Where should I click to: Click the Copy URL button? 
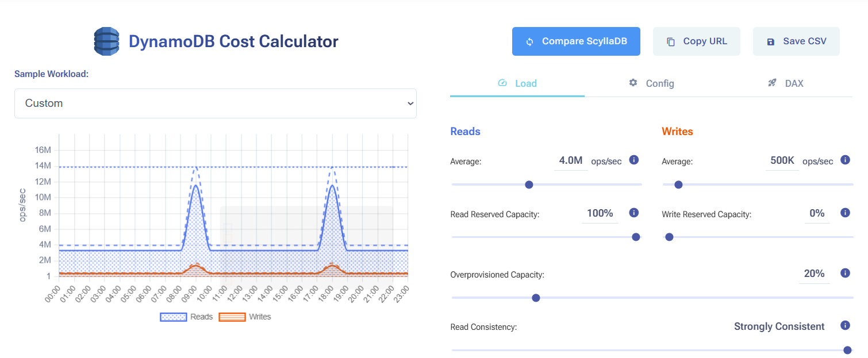[x=696, y=41]
